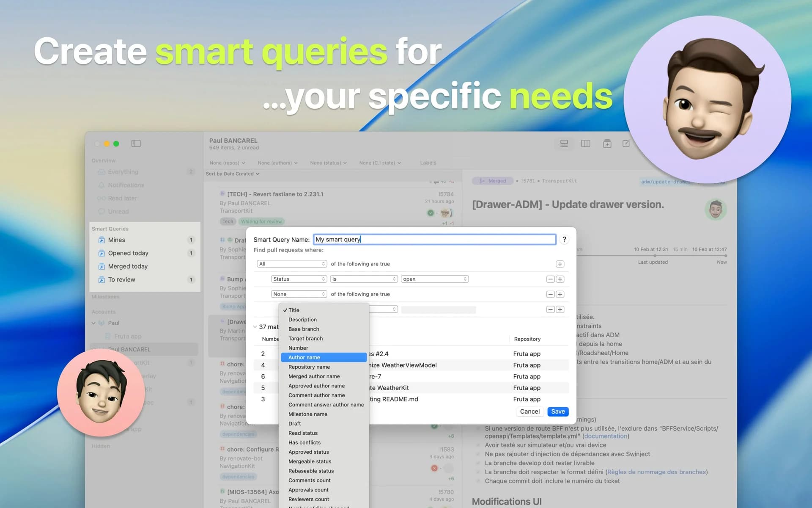Screen dimensions: 812x508
Task: Click the Smart Query Name field
Action: [434, 240]
